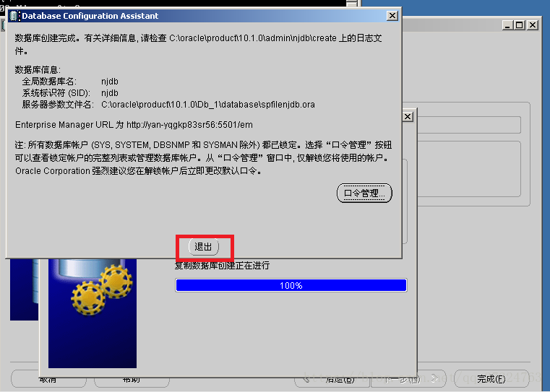Open 口令管理 password management dialog
550x392 pixels.
point(364,193)
